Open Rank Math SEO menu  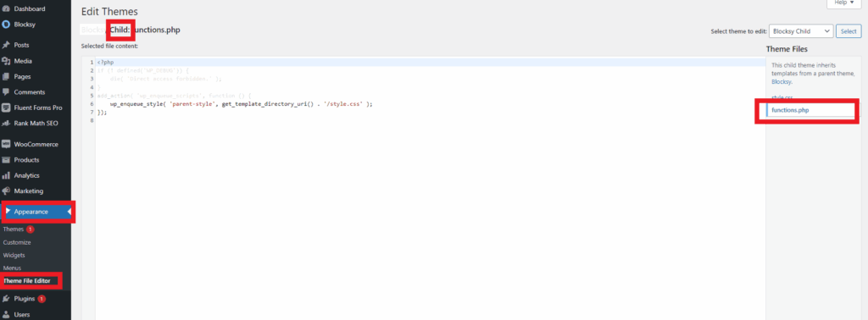pos(36,124)
